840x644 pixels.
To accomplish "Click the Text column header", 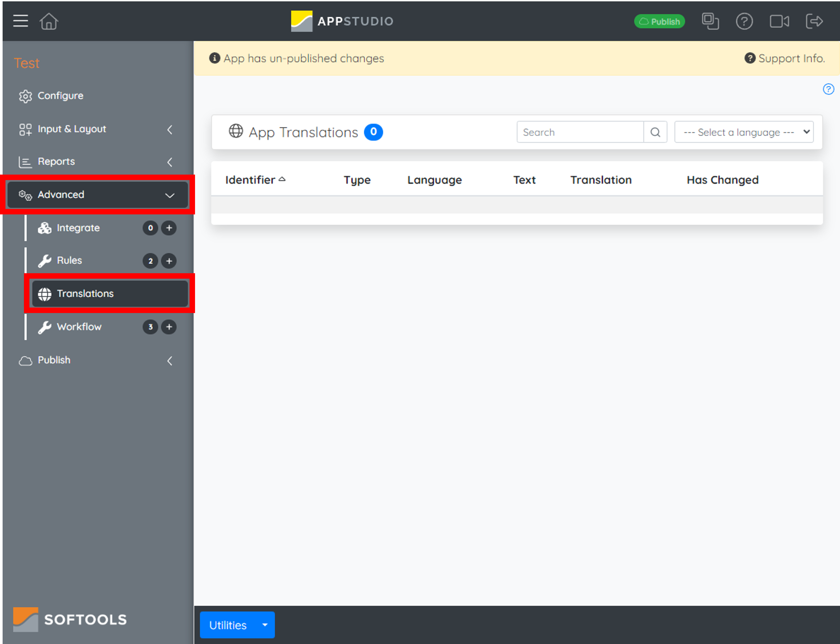I will pyautogui.click(x=524, y=180).
